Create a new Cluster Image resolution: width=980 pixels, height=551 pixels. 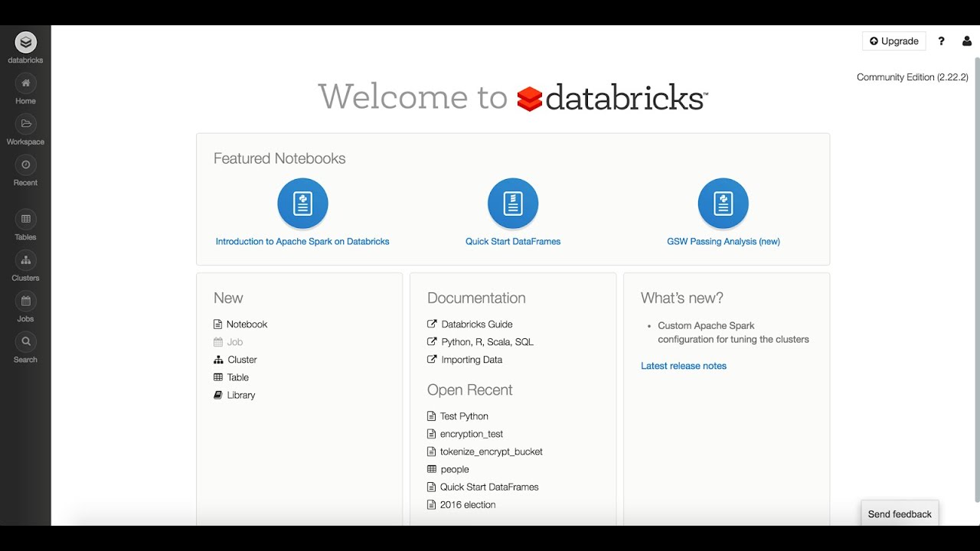[x=235, y=360]
